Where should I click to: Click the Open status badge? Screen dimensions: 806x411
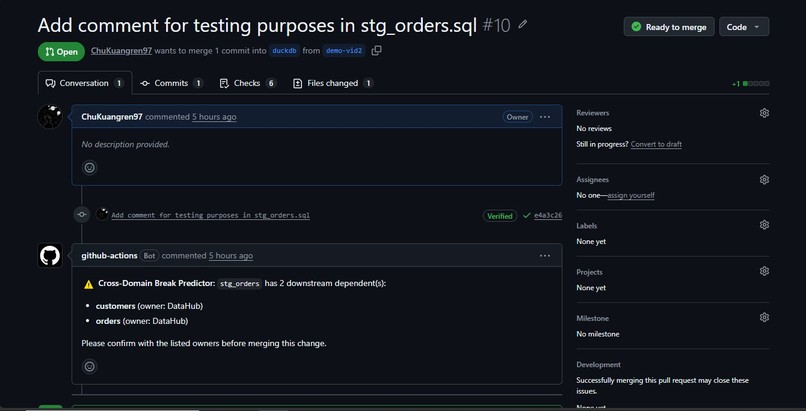pyautogui.click(x=61, y=51)
